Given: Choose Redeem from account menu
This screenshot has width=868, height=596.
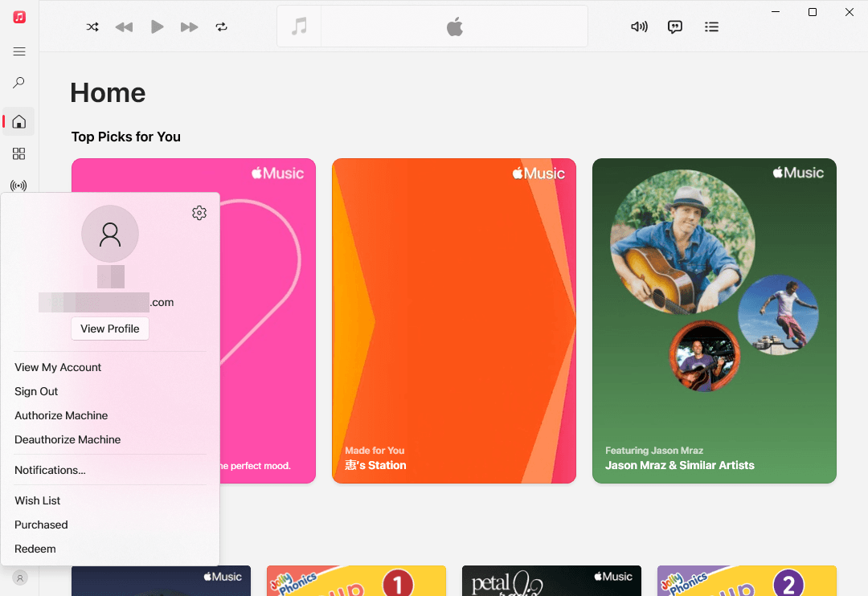Looking at the screenshot, I should coord(35,549).
